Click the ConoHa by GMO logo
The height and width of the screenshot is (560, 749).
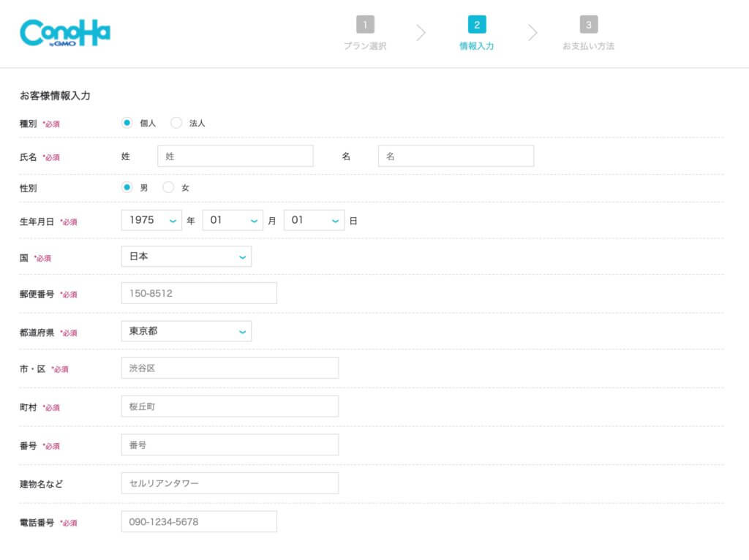point(65,32)
